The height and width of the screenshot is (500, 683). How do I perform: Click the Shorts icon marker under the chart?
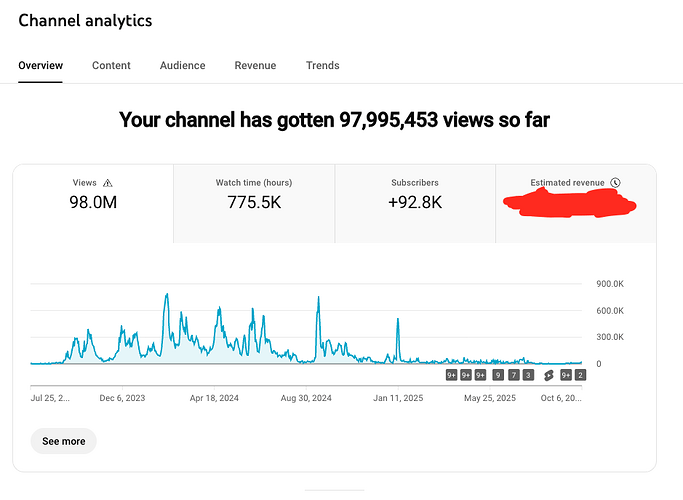point(548,375)
